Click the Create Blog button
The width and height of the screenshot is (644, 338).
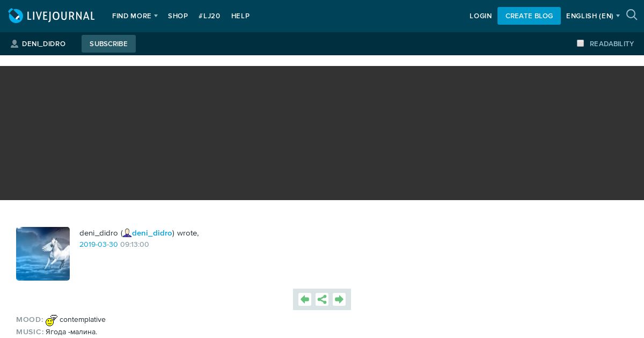(529, 16)
